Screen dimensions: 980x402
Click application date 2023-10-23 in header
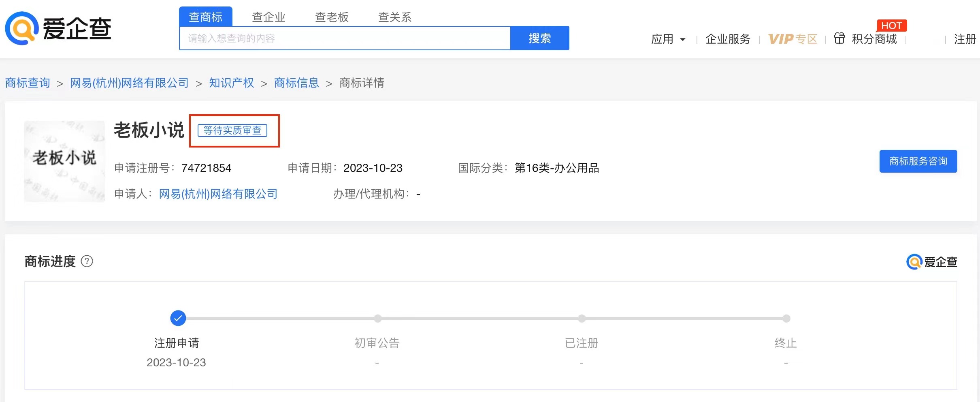373,168
